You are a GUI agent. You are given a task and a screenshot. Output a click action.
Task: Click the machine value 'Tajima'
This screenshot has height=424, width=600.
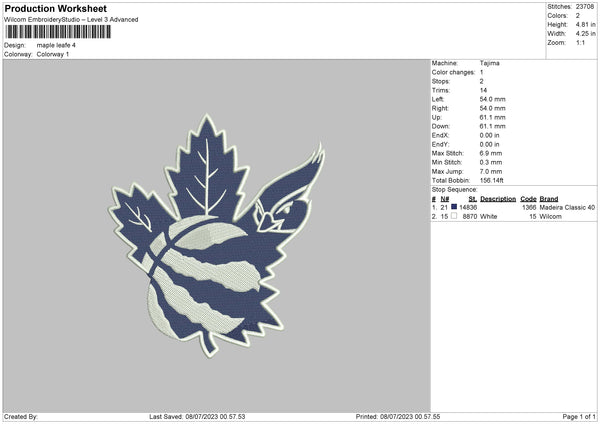click(x=489, y=63)
